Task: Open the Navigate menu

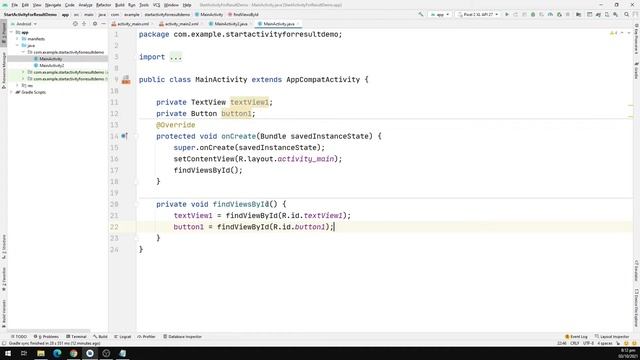Action: pyautogui.click(x=53, y=5)
